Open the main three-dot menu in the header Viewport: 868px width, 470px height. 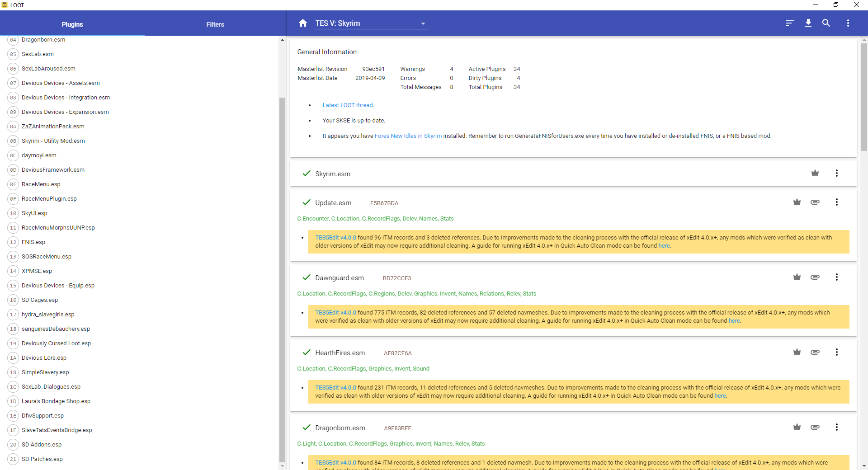click(848, 23)
